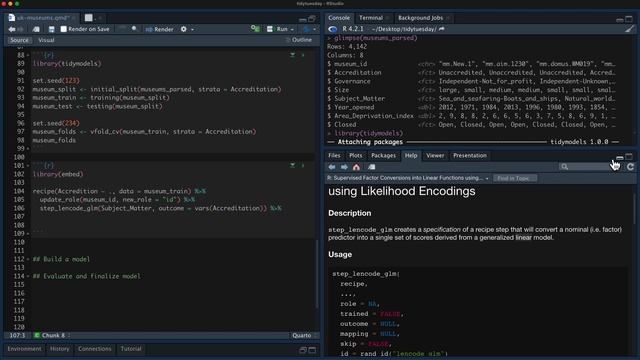
Task: Click the Render button
Action: click(x=160, y=29)
